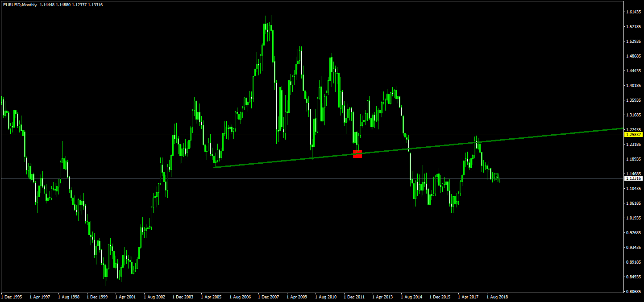644x302 pixels.
Task: Click the 1 Dec 2003 date label
Action: 183,297
